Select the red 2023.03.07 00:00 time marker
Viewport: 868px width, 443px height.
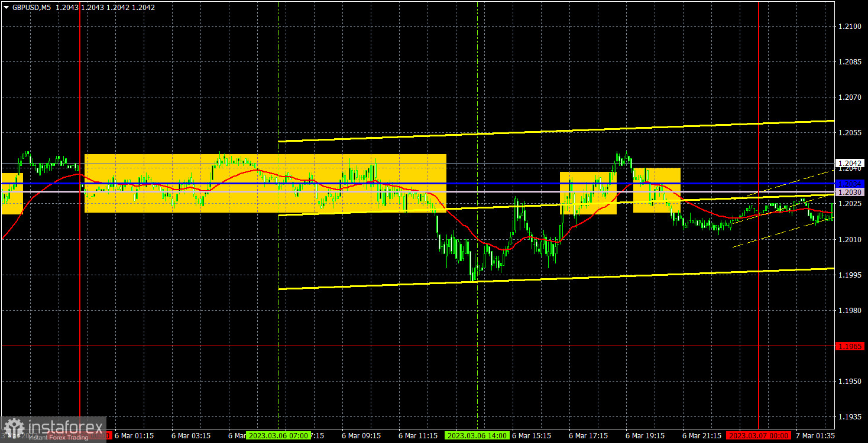758,436
